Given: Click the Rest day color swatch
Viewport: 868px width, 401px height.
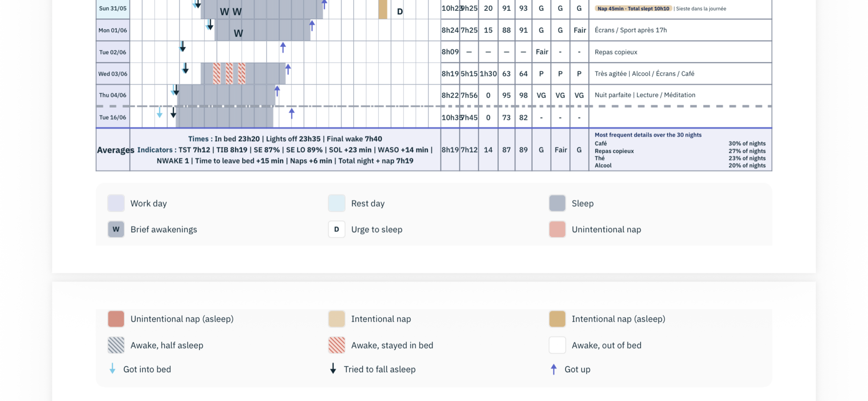Looking at the screenshot, I should point(336,203).
